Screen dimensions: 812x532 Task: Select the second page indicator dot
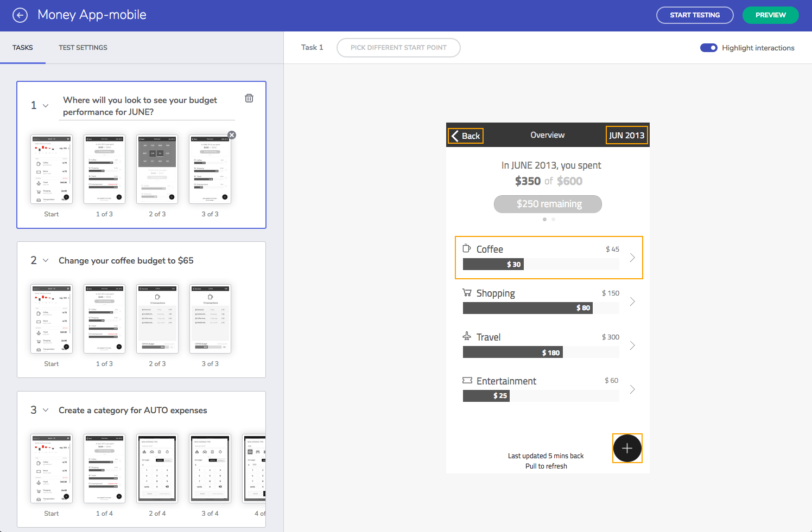(553, 220)
